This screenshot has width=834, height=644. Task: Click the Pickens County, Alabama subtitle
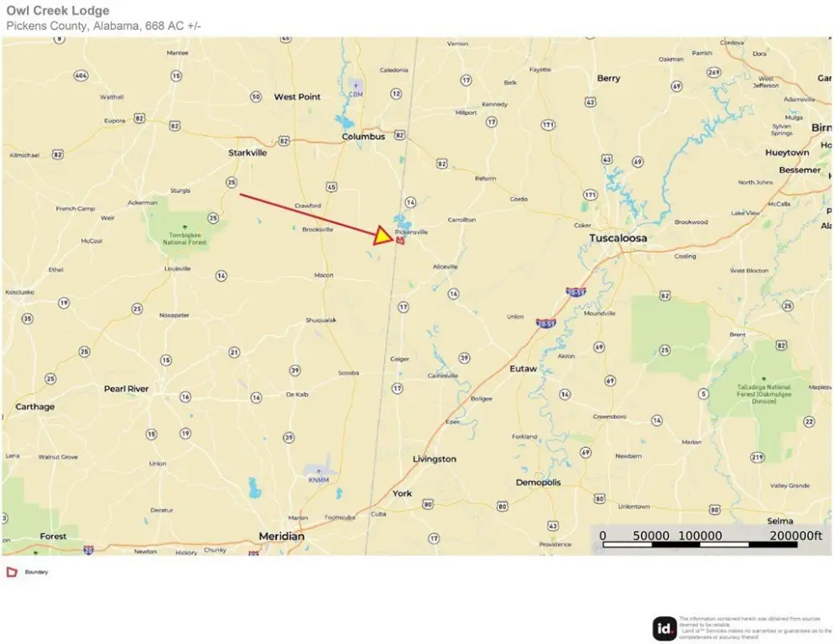pyautogui.click(x=104, y=25)
